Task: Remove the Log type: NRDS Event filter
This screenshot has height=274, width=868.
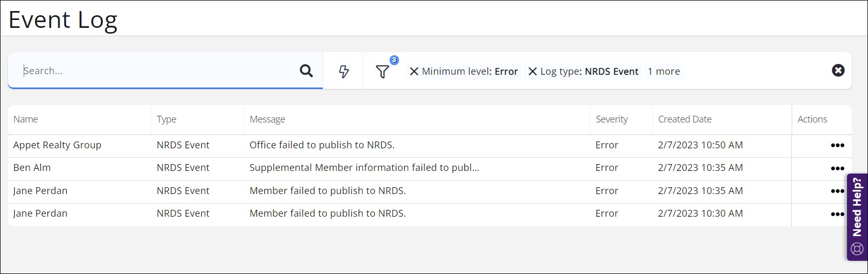Action: 532,72
